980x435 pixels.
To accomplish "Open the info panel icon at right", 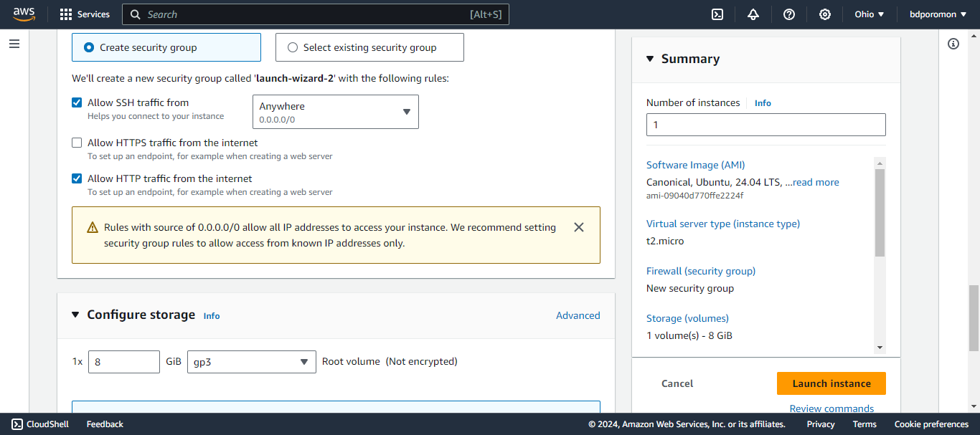I will [953, 44].
